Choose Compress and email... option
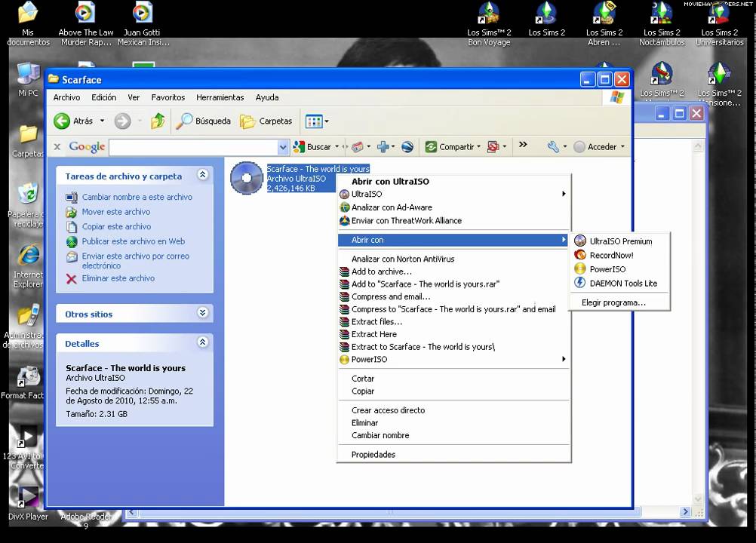The width and height of the screenshot is (756, 543). click(x=453, y=297)
